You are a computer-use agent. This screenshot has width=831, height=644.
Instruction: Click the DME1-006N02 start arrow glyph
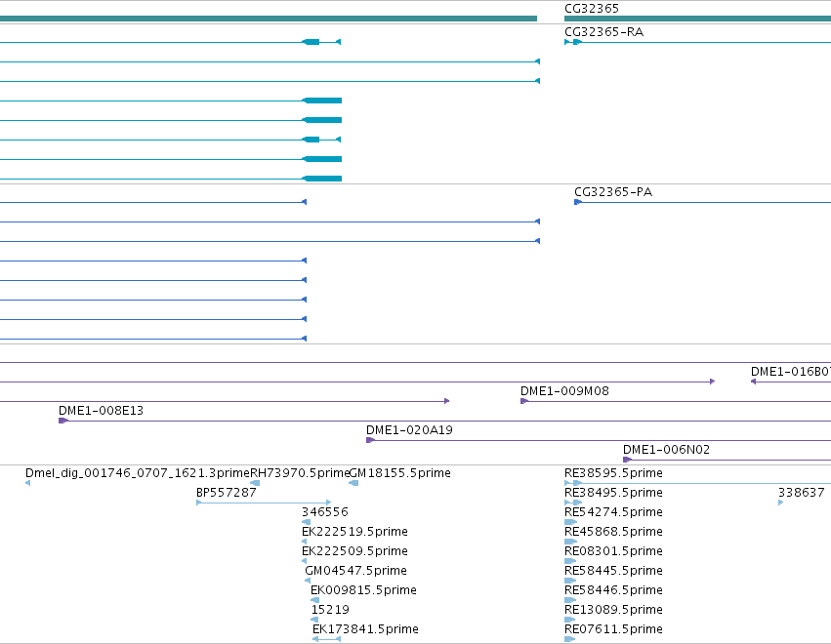coord(627,460)
